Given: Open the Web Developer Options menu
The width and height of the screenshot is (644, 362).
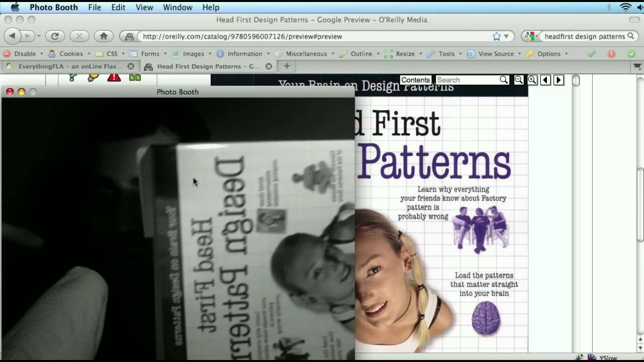Looking at the screenshot, I should point(546,54).
